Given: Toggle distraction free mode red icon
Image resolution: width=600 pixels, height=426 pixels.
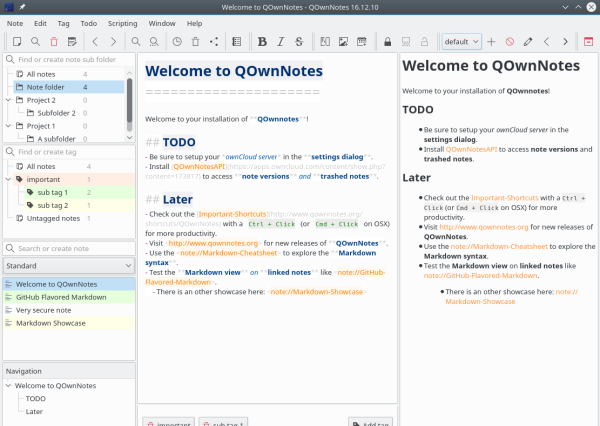Looking at the screenshot, I should 588,41.
